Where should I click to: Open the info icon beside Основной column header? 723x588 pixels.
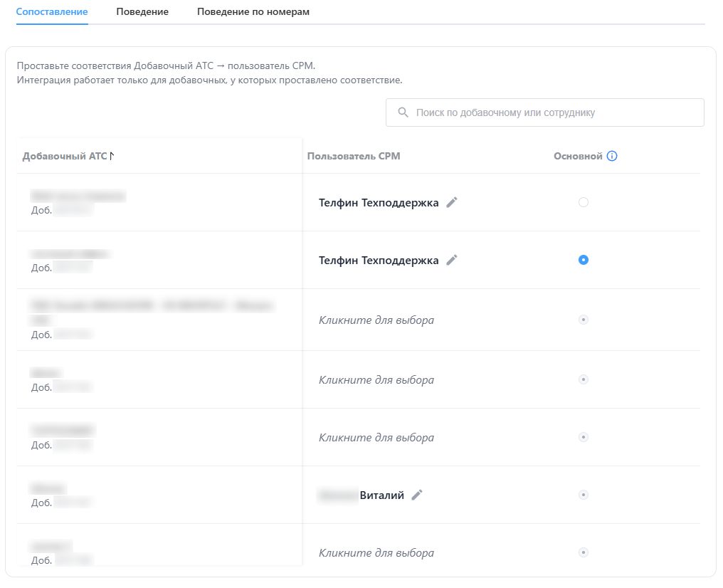point(613,155)
